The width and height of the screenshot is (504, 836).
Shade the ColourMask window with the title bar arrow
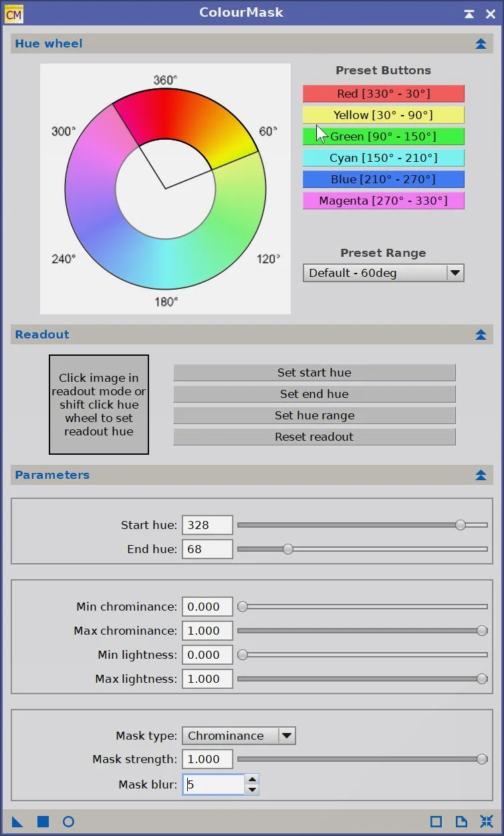click(x=469, y=13)
